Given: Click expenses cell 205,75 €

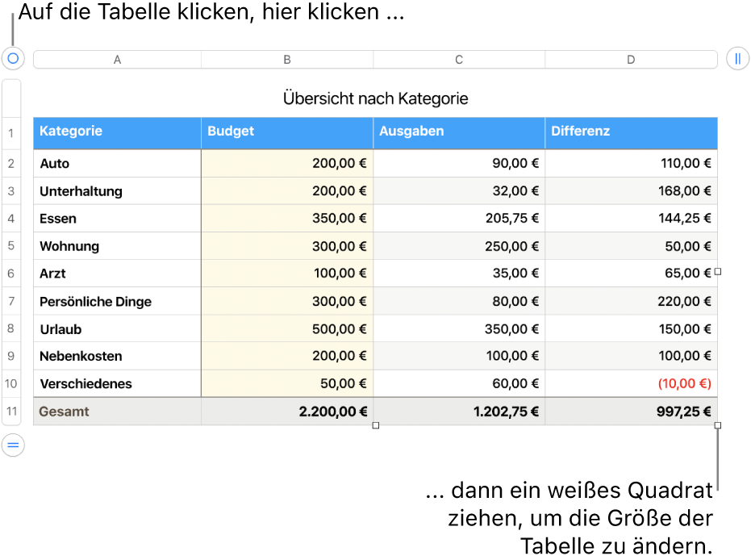Looking at the screenshot, I should [459, 219].
